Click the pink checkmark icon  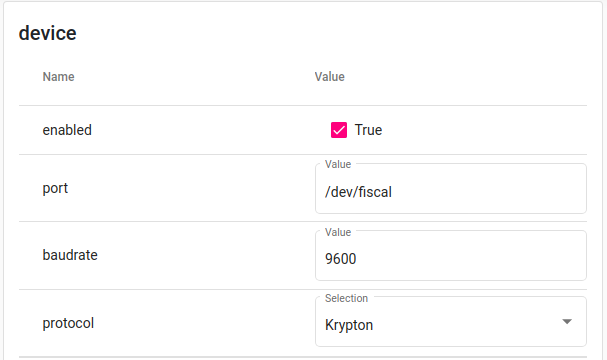(339, 130)
